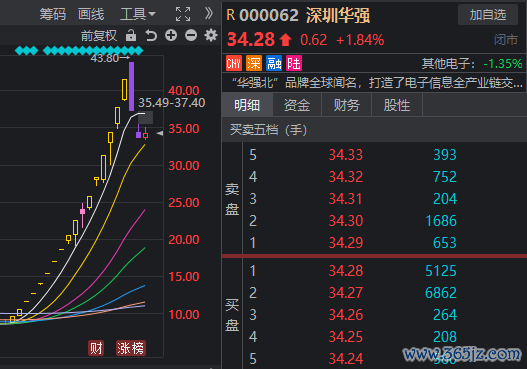Click the pink 陆 connect badge

coord(294,63)
